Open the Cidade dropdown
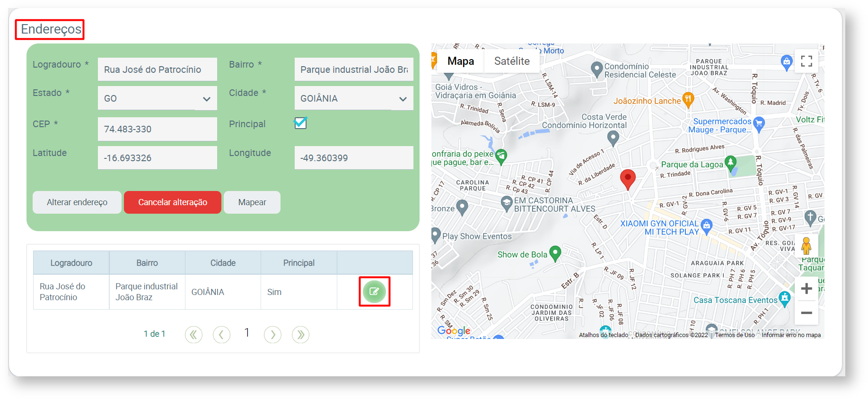The width and height of the screenshot is (868, 399). [x=354, y=98]
